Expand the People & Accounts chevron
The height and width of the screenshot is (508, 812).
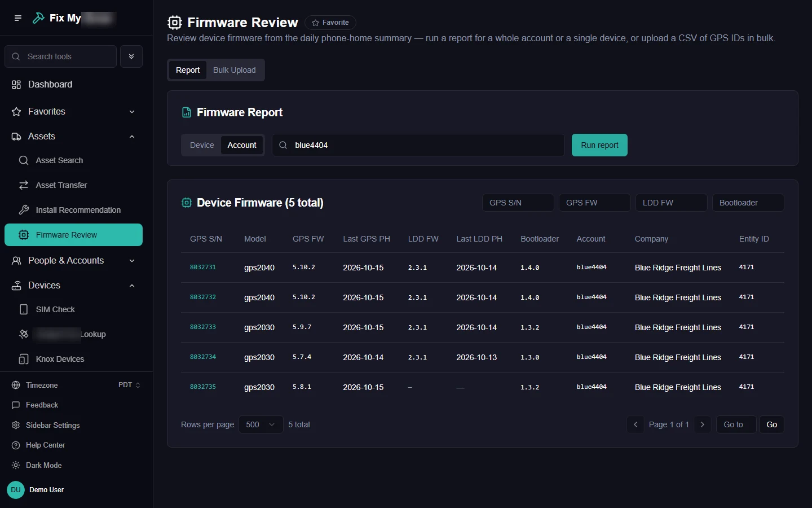pyautogui.click(x=132, y=261)
